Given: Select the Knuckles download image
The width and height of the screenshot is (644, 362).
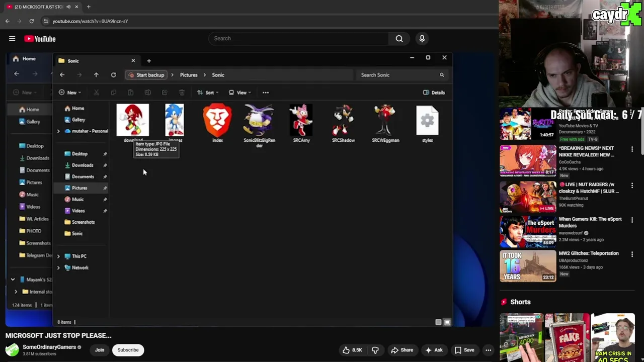Looking at the screenshot, I should coord(133,120).
